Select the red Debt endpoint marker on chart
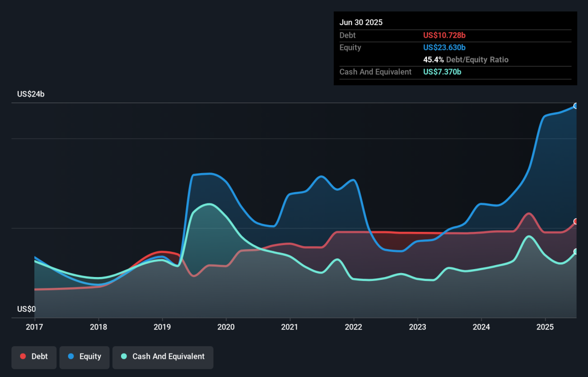 pyautogui.click(x=576, y=222)
